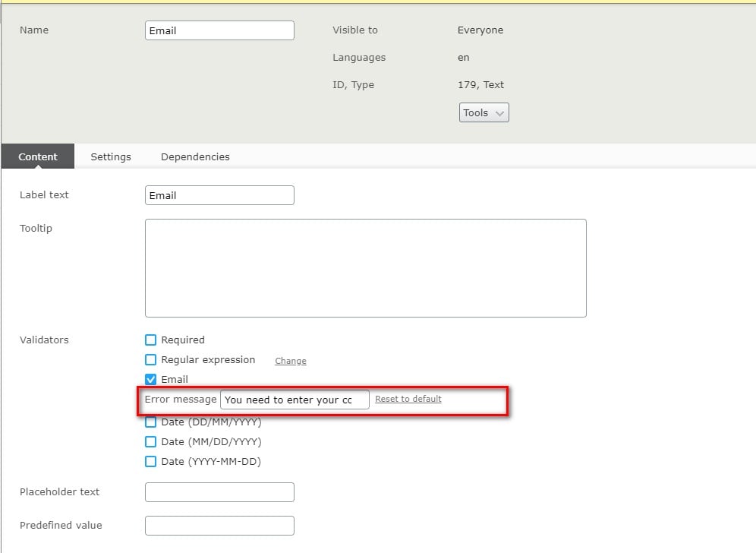Image resolution: width=756 pixels, height=553 pixels.
Task: Tick the Date (YYYY-MM-DD) checkbox
Action: click(150, 461)
